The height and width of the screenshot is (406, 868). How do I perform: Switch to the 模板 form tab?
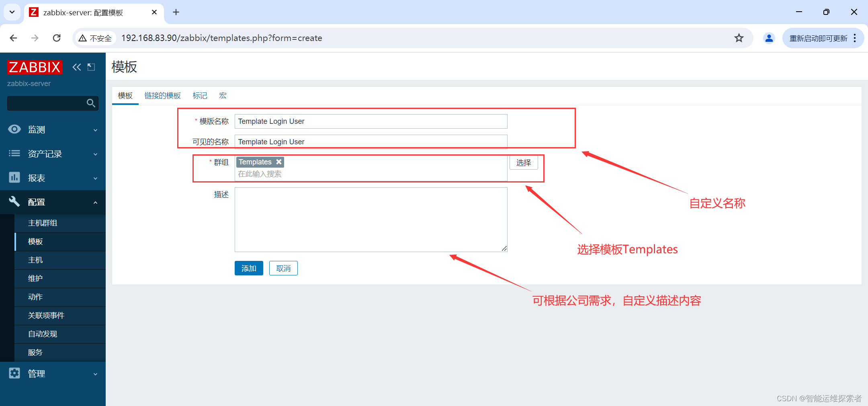click(125, 96)
